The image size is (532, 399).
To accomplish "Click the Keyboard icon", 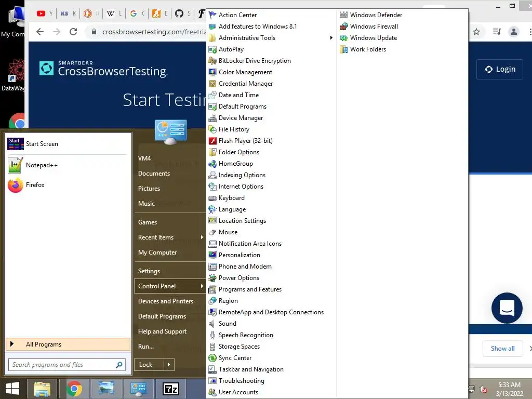I will tap(212, 198).
